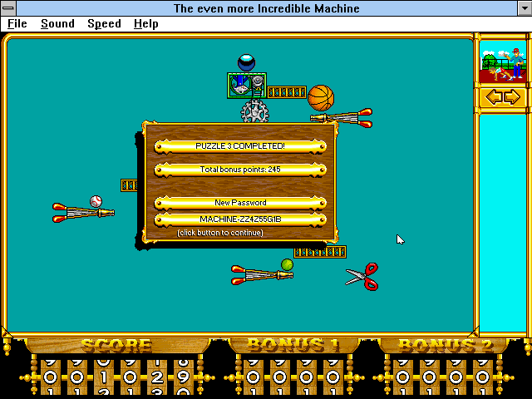This screenshot has width=532, height=399.
Task: Select the baseball
Action: (96, 201)
